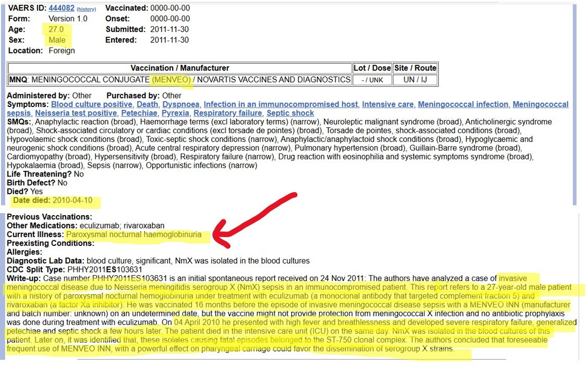
Task: Click the Septic shock link
Action: (x=290, y=113)
